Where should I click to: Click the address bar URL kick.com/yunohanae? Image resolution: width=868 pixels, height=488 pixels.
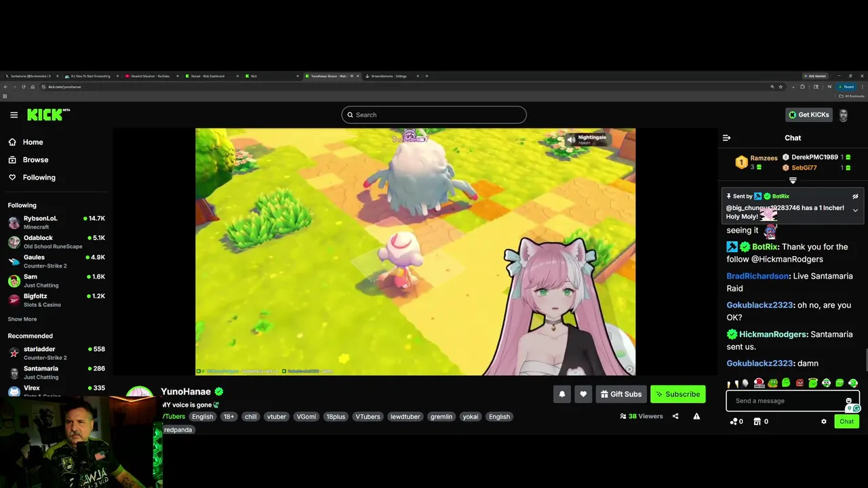click(64, 87)
